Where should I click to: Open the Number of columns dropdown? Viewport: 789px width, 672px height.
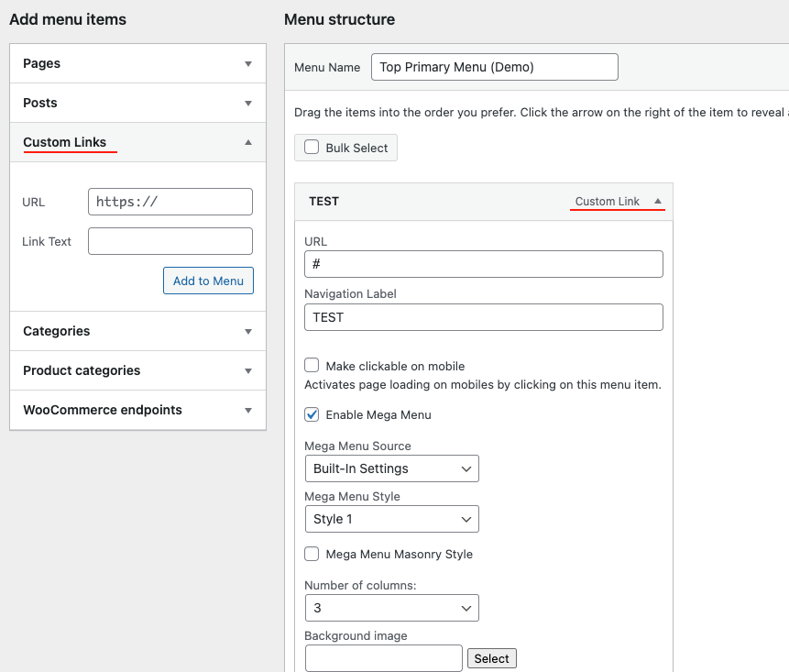tap(391, 608)
